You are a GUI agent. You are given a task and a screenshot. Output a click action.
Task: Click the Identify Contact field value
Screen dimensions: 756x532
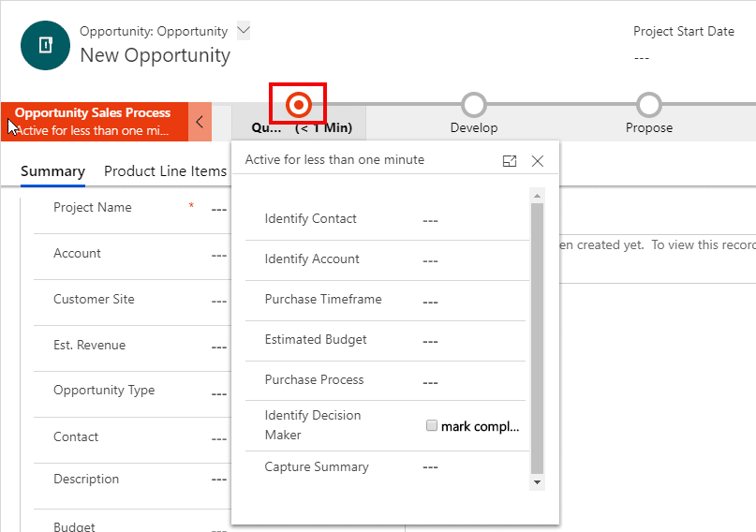430,220
